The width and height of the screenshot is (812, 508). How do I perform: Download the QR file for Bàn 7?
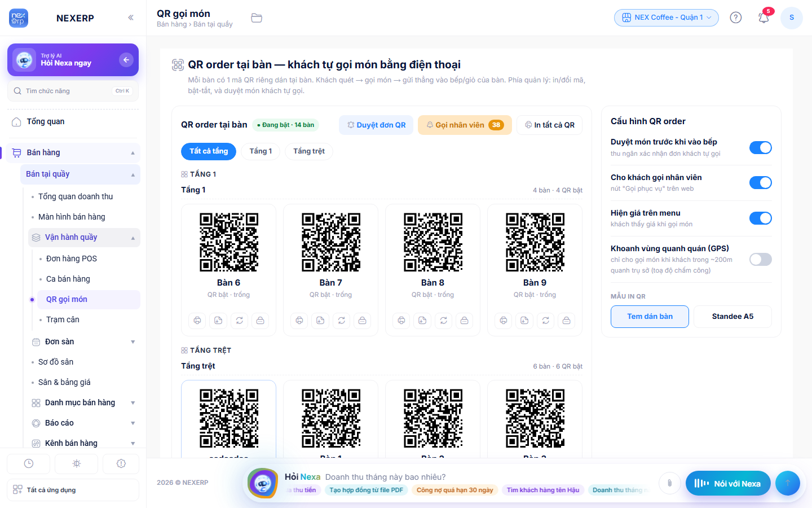pyautogui.click(x=320, y=321)
